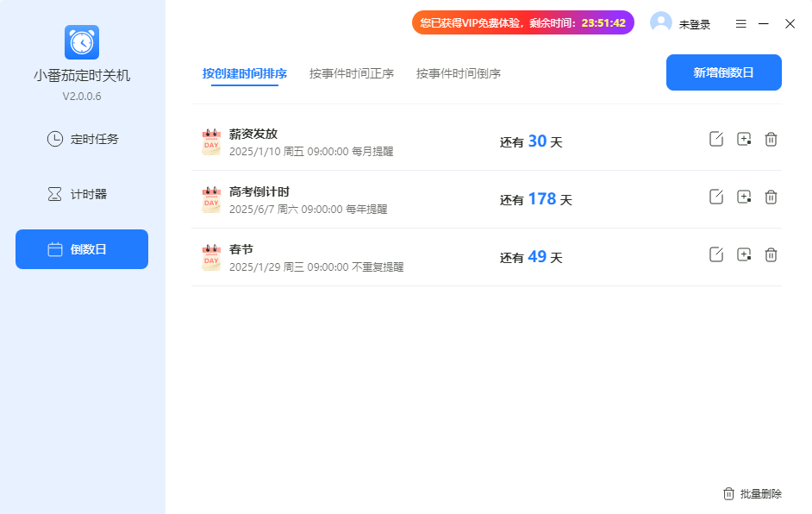Click the user avatar icon
The width and height of the screenshot is (812, 514).
pyautogui.click(x=661, y=23)
